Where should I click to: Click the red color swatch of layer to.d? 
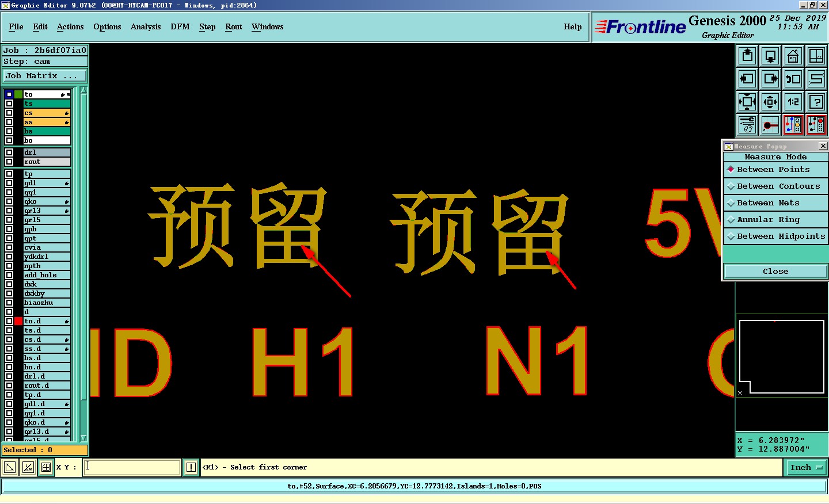tap(18, 321)
